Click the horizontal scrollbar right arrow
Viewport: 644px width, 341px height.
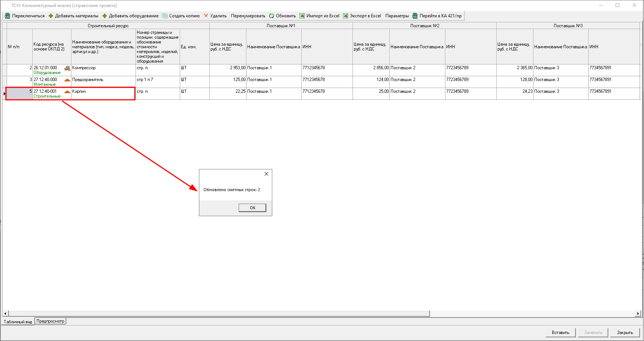[638, 313]
